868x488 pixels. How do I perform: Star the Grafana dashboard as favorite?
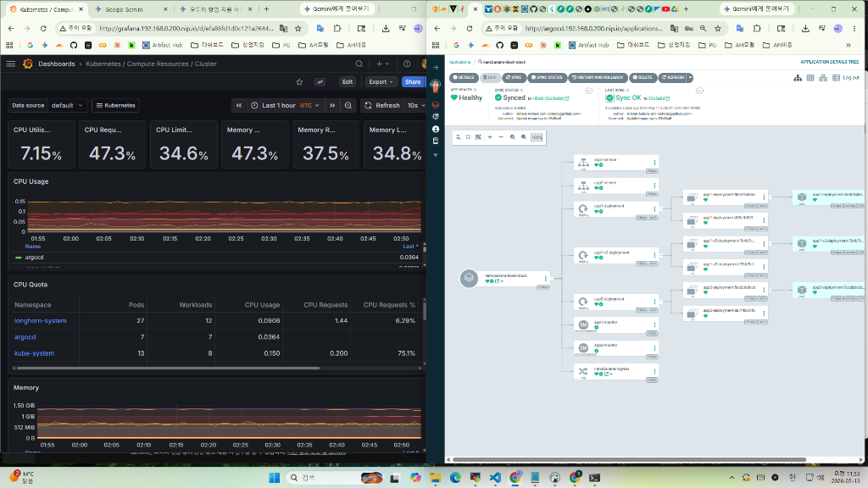299,82
